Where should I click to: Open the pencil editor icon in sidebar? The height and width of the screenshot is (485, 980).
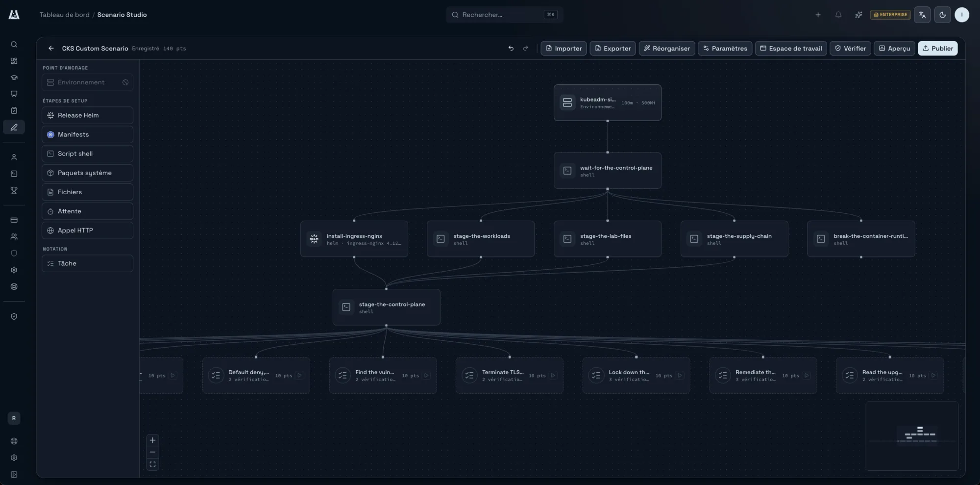click(x=14, y=128)
